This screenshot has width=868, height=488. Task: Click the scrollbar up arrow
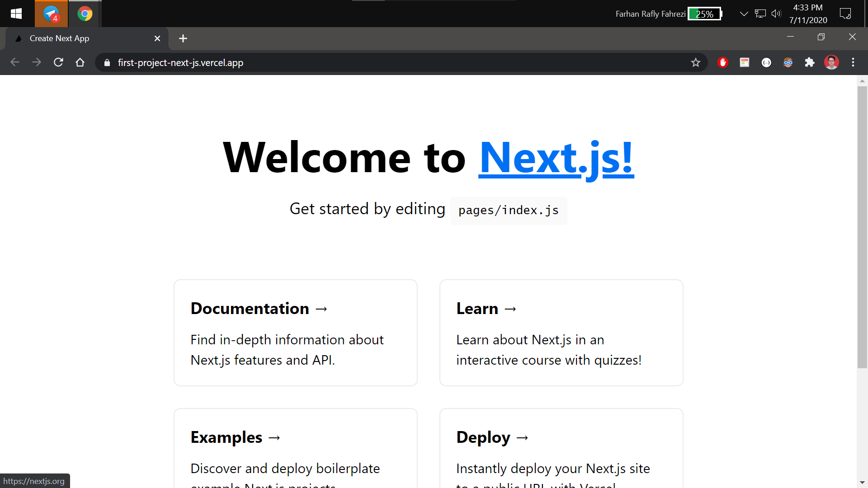[x=862, y=81]
